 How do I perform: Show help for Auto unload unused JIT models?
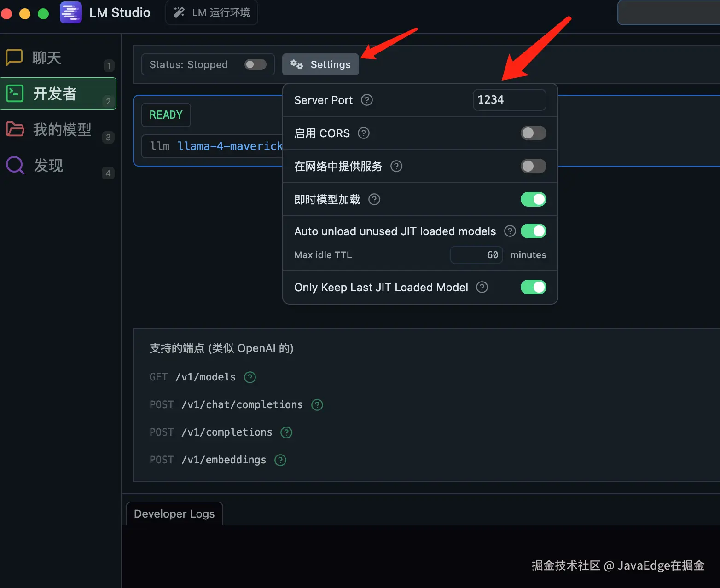[x=510, y=231]
